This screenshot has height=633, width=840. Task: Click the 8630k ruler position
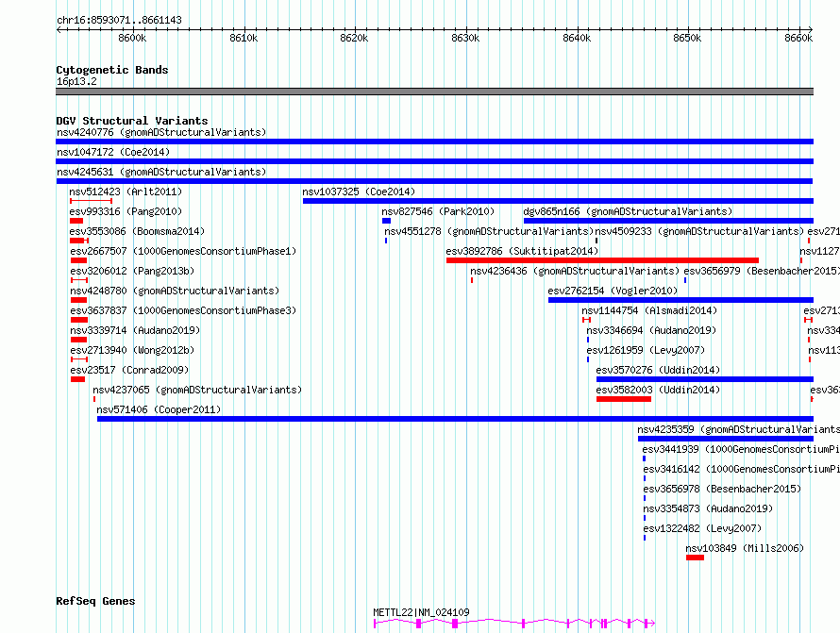[x=465, y=38]
